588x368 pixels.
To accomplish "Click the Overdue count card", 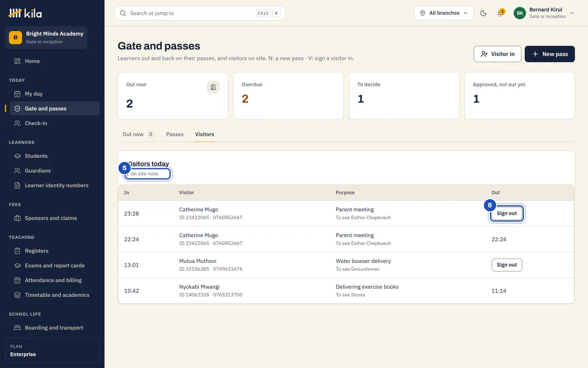I will point(288,96).
